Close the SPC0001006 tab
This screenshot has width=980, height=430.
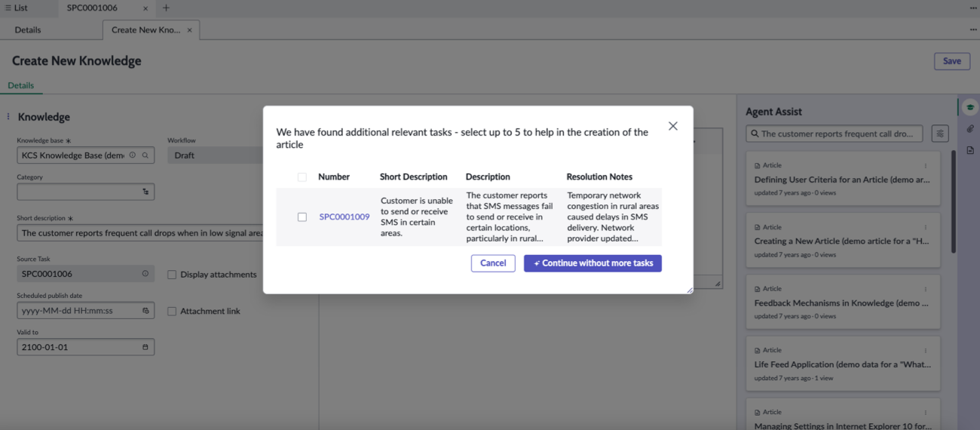[145, 8]
